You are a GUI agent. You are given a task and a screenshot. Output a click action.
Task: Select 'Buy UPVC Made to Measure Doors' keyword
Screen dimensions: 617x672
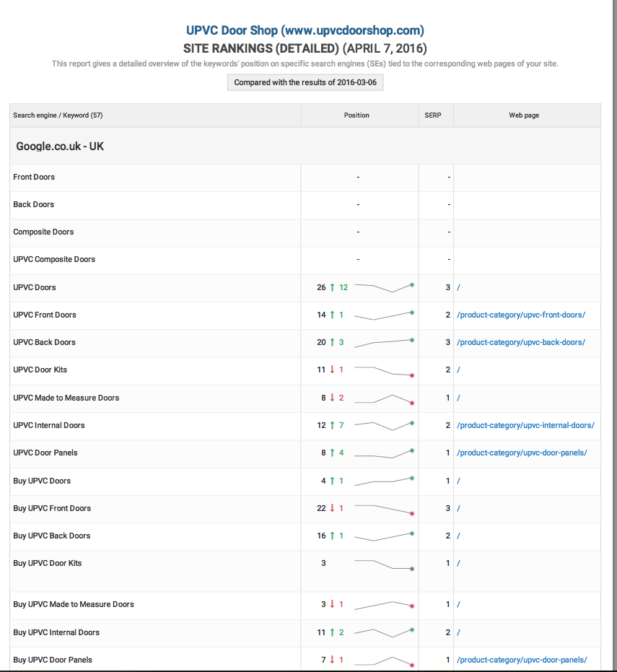74,604
